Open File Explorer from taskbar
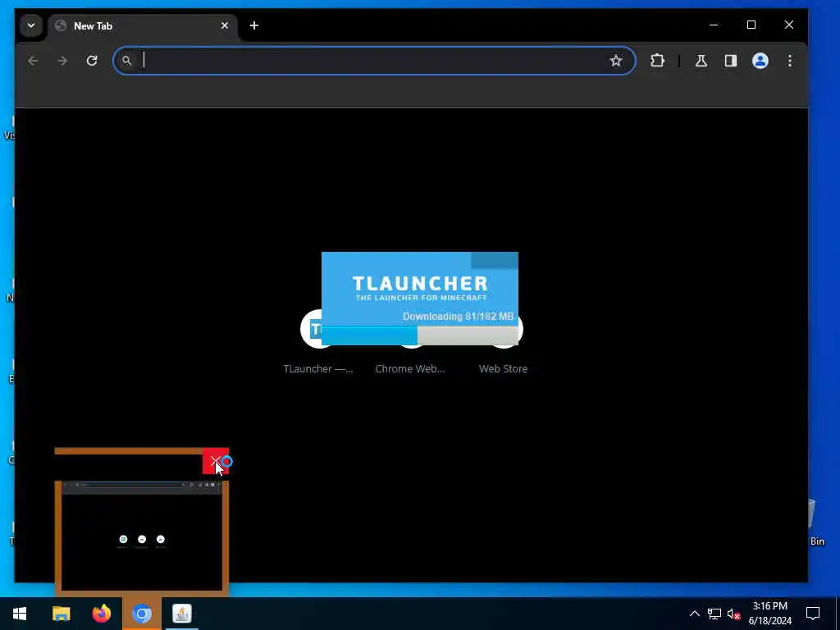The height and width of the screenshot is (630, 840). (61, 614)
